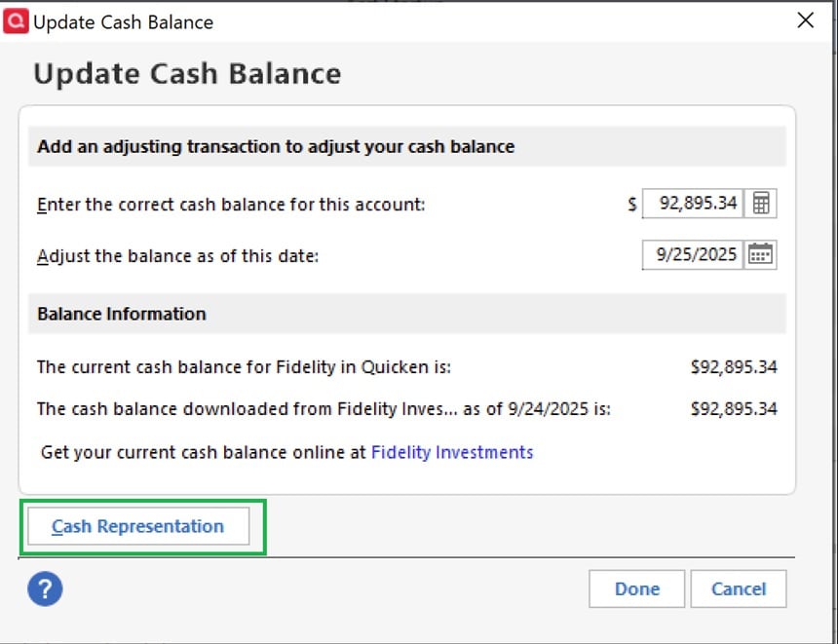838x644 pixels.
Task: Click the downloaded Fidelity cash balance amount
Action: 734,409
